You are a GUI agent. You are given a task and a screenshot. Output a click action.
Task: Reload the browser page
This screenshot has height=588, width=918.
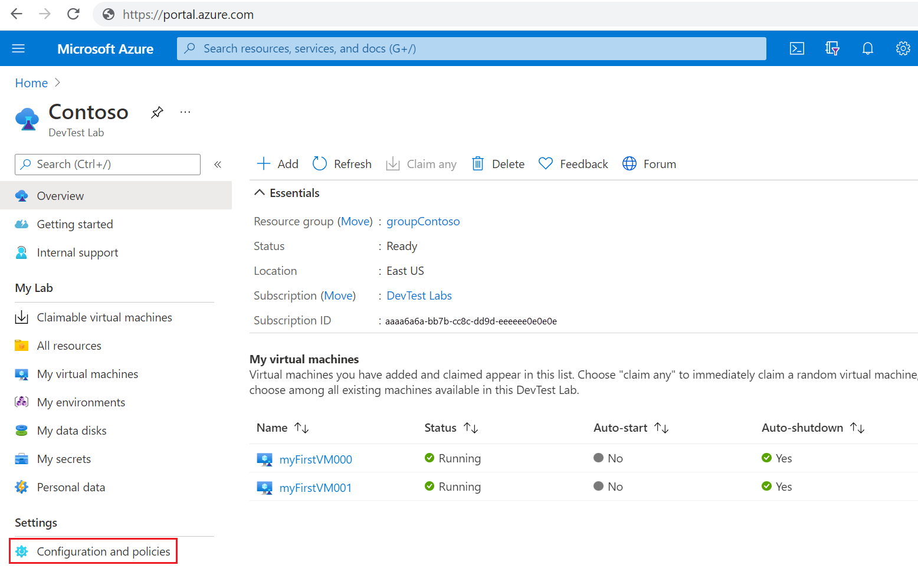[x=73, y=14]
